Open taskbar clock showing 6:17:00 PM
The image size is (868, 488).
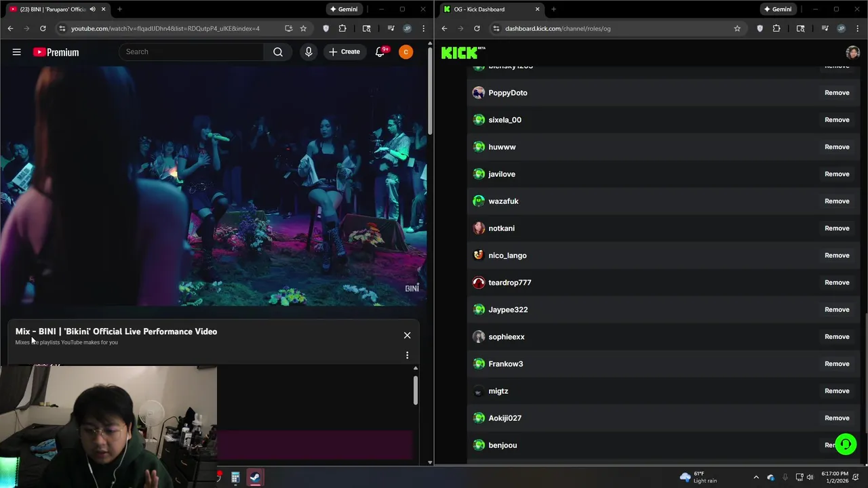point(835,477)
